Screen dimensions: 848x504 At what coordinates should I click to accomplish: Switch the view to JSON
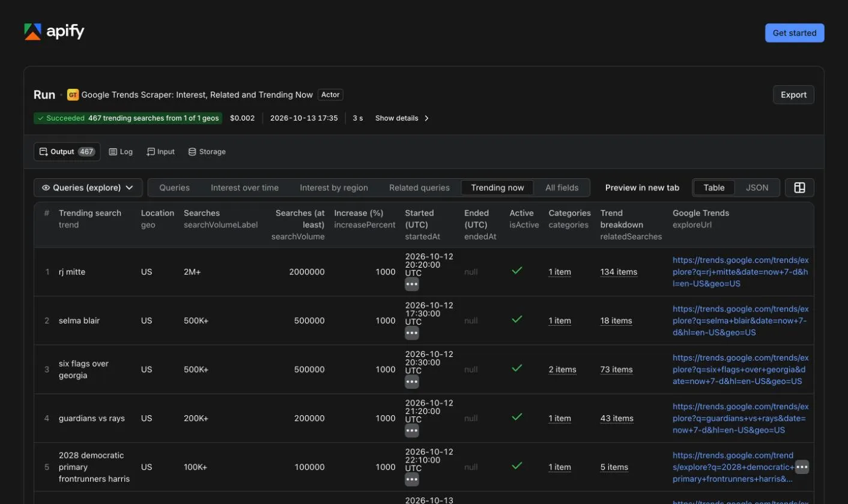[x=757, y=188]
